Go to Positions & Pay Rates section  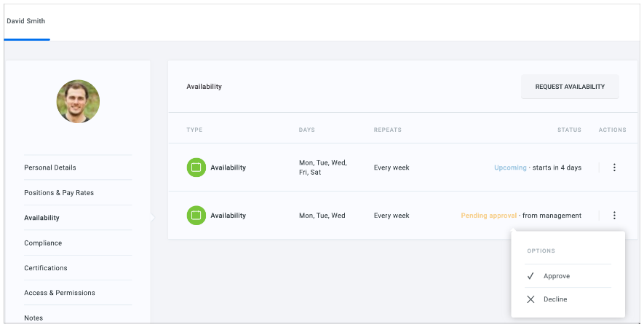[59, 193]
